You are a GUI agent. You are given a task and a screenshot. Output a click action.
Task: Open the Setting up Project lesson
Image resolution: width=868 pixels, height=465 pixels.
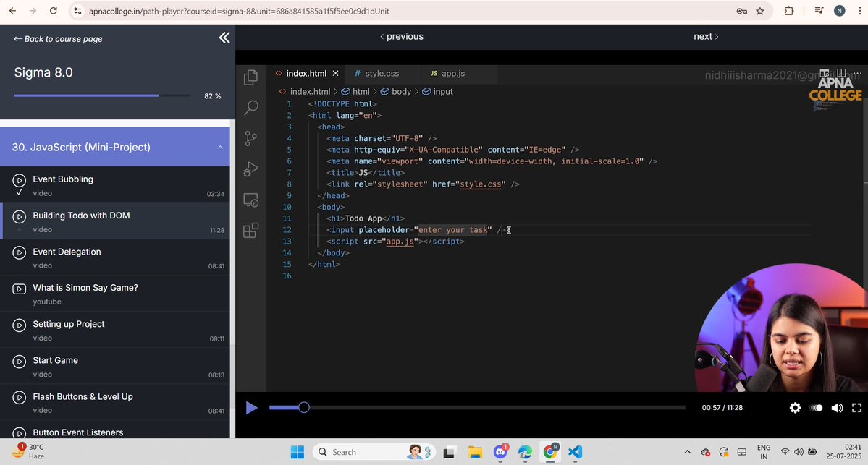tap(114, 330)
